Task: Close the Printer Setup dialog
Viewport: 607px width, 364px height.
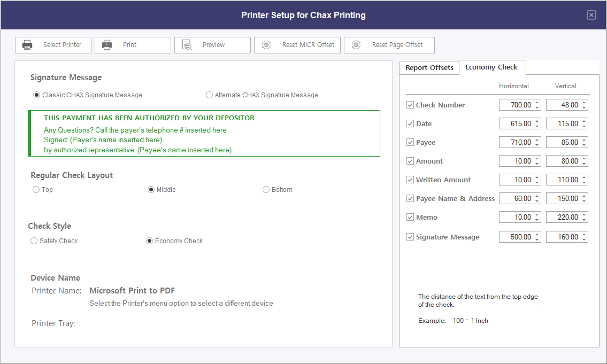Action: [591, 15]
